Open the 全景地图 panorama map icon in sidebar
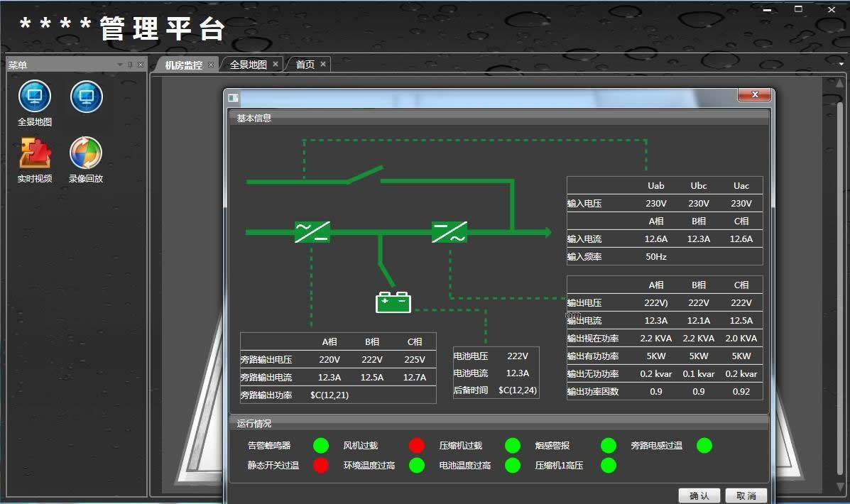The image size is (850, 504). (34, 97)
